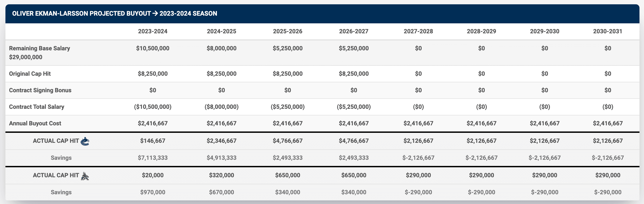Click the $970,000 savings value
This screenshot has height=204, width=644.
[x=152, y=192]
